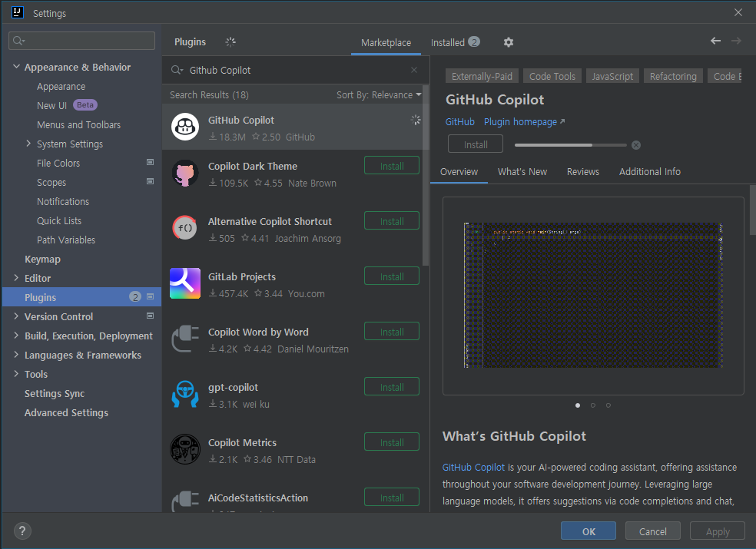Click the GitLab Projects plugin icon
This screenshot has width=756, height=549.
click(185, 283)
